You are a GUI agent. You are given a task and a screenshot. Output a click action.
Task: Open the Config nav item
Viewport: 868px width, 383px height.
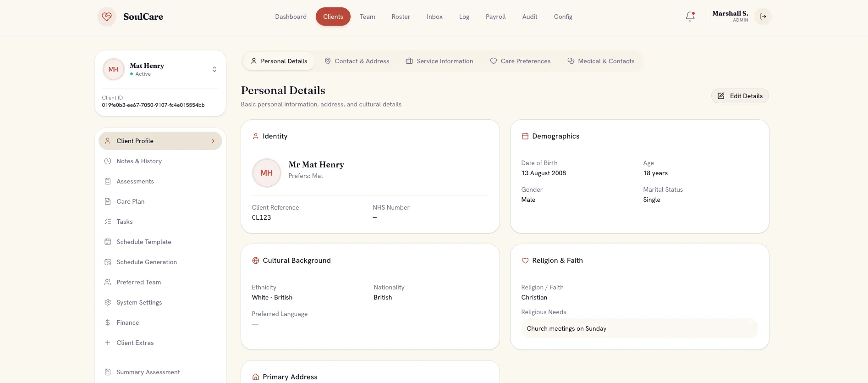coord(563,17)
